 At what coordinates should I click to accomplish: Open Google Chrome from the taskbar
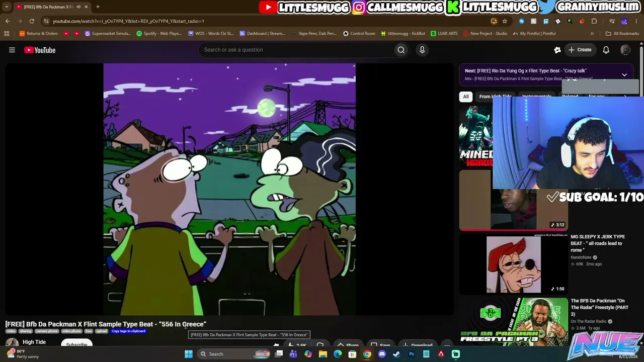pos(367,354)
